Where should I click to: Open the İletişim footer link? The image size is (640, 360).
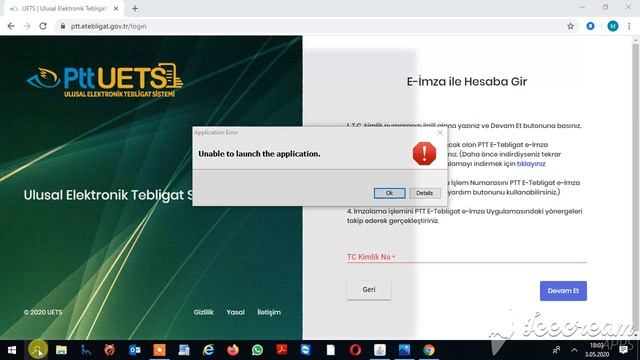269,312
